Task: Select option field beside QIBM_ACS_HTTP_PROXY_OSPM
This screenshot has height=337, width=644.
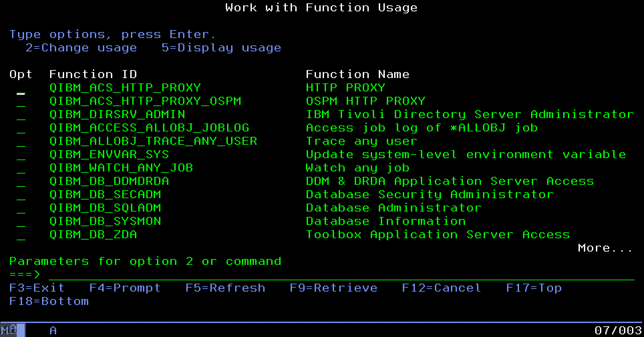Action: [x=21, y=101]
